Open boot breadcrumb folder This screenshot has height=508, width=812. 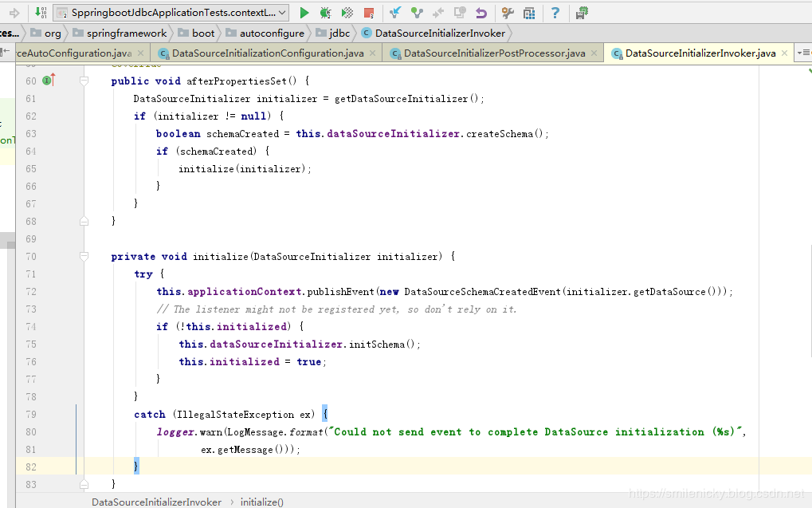tap(196, 33)
